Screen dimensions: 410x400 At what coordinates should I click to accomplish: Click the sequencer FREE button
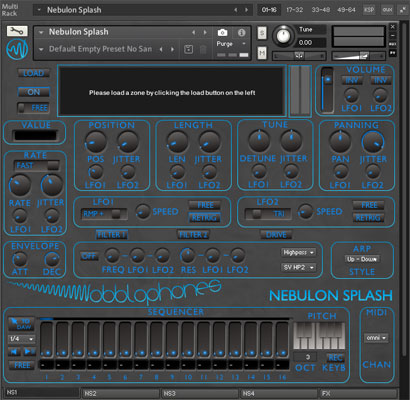tap(22, 365)
